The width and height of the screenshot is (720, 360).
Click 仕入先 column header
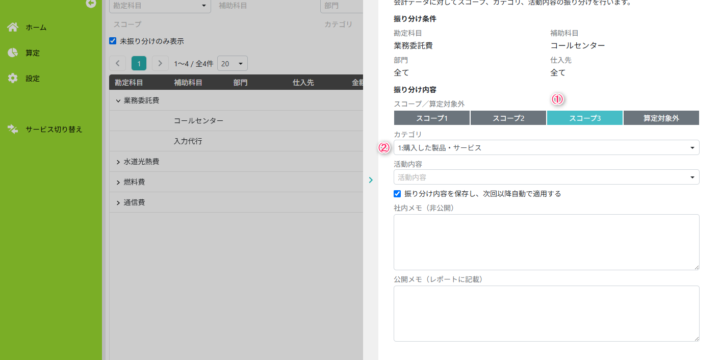(x=303, y=83)
